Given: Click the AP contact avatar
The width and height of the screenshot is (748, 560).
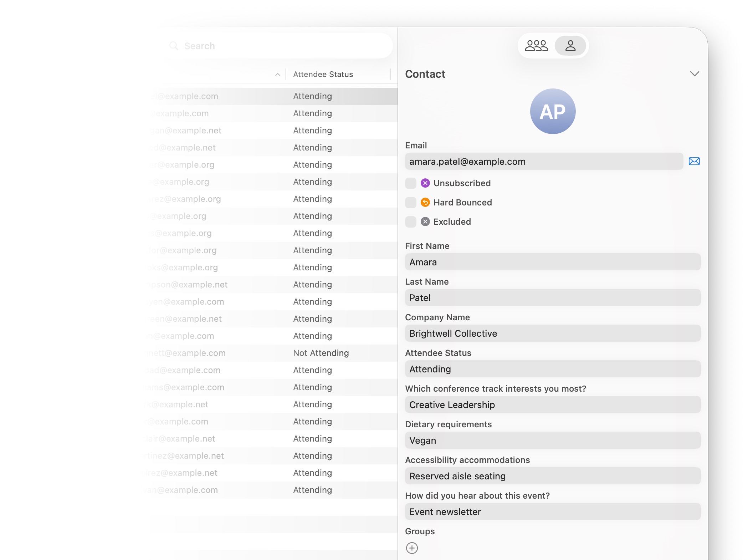Looking at the screenshot, I should [x=553, y=111].
